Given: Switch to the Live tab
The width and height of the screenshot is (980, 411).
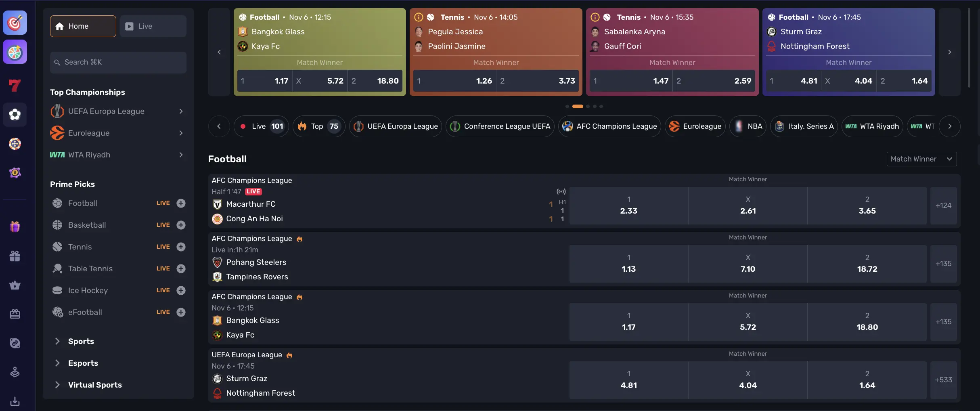Looking at the screenshot, I should (x=153, y=26).
